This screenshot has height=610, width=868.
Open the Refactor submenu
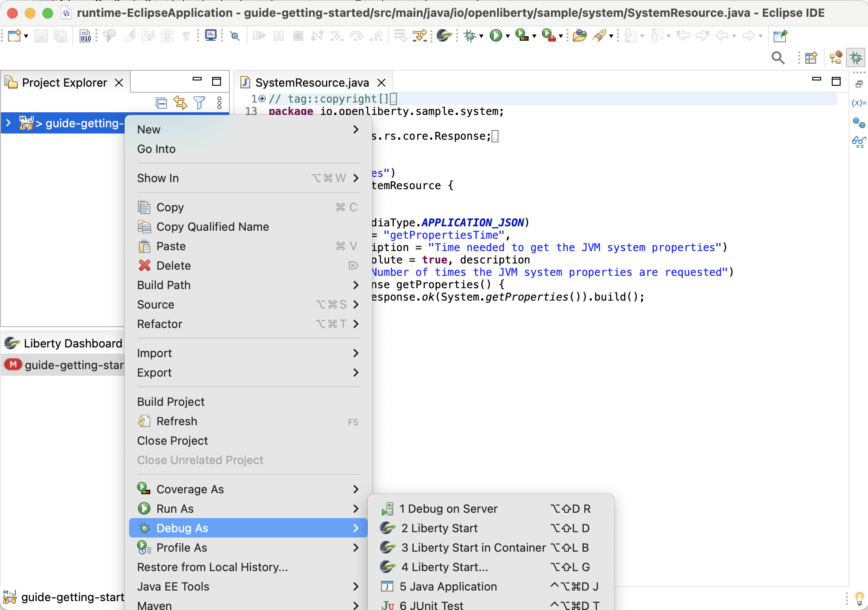pyautogui.click(x=248, y=324)
